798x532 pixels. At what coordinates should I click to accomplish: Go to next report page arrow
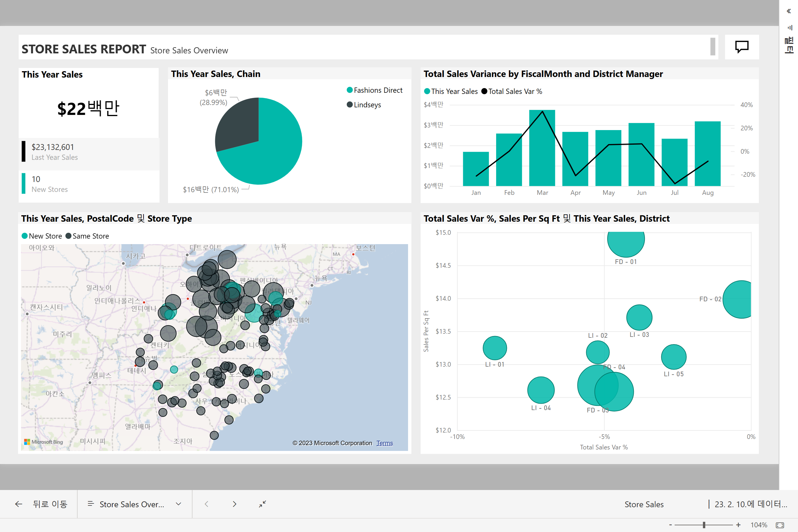click(235, 504)
